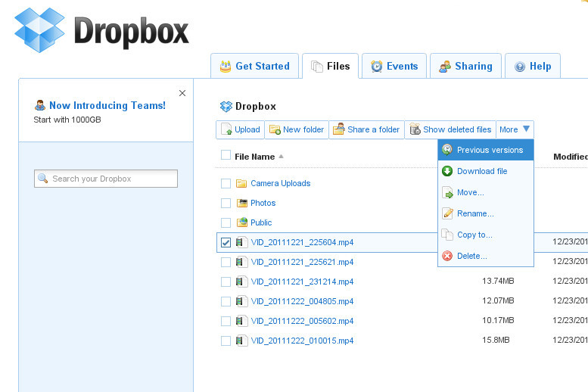588x392 pixels.
Task: Click the Previous versions clock icon
Action: (x=447, y=150)
